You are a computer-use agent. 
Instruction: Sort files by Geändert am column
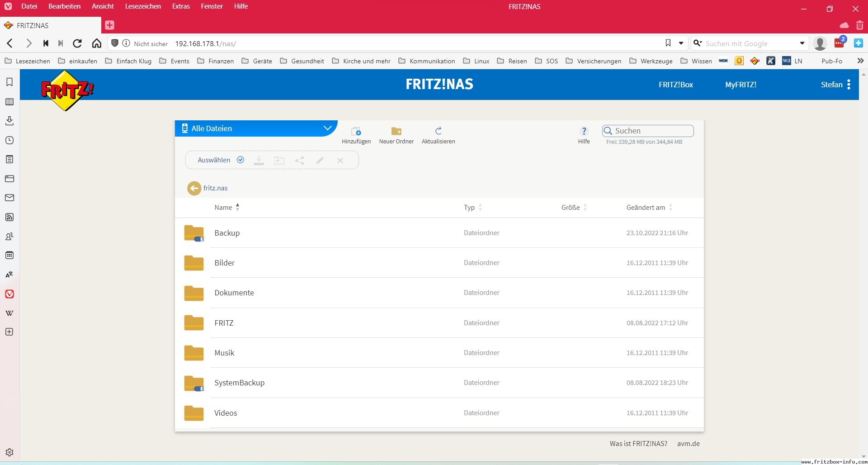pyautogui.click(x=650, y=208)
